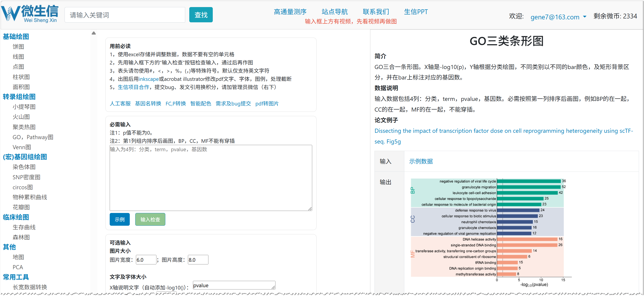The image size is (644, 297).
Task: Click the blue 示例 button
Action: click(119, 219)
